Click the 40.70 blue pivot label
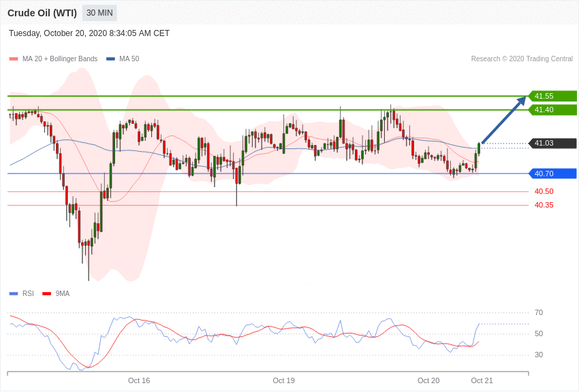The image size is (579, 392). point(553,174)
